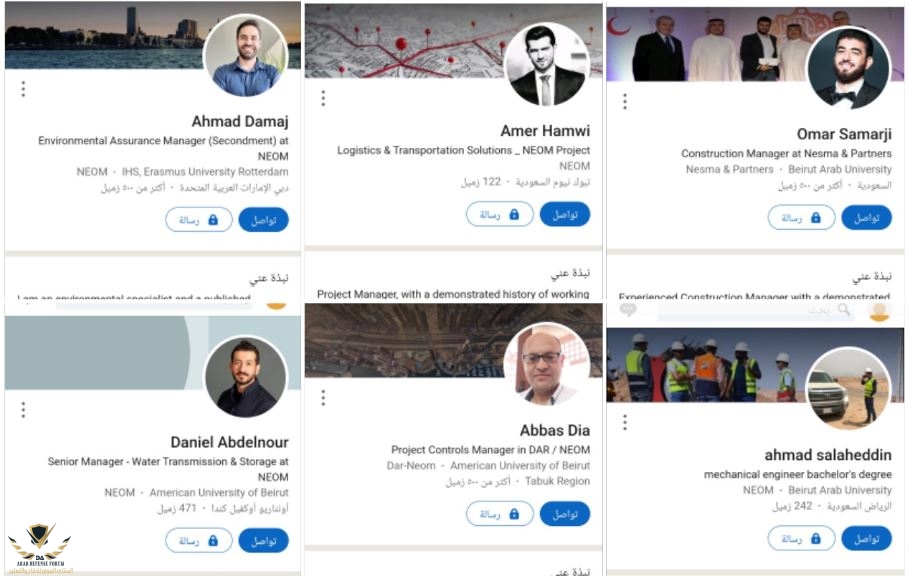Viewport: 908px width, 576px height.
Task: Connect with Omar Samarji
Action: (x=866, y=218)
